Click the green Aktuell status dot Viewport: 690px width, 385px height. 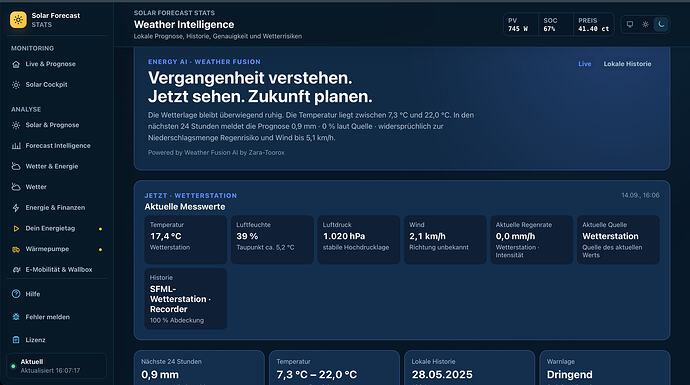(13, 366)
